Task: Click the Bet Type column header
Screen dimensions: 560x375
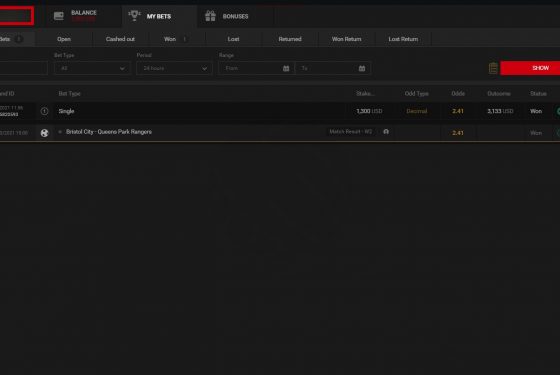Action: (x=70, y=94)
